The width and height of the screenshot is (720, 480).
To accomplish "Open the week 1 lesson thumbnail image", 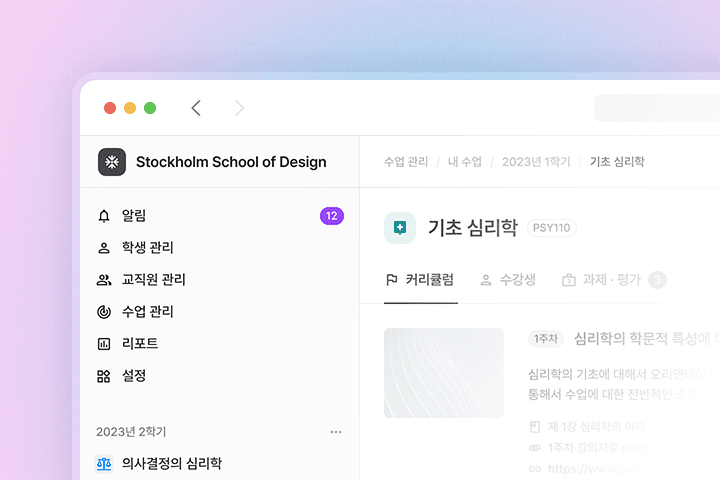I will pos(444,373).
